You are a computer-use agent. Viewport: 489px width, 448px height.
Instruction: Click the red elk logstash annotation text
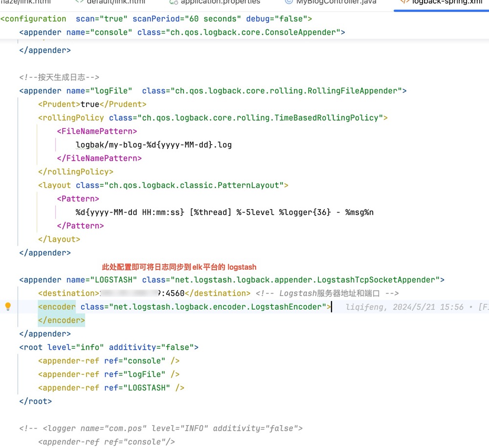[179, 267]
